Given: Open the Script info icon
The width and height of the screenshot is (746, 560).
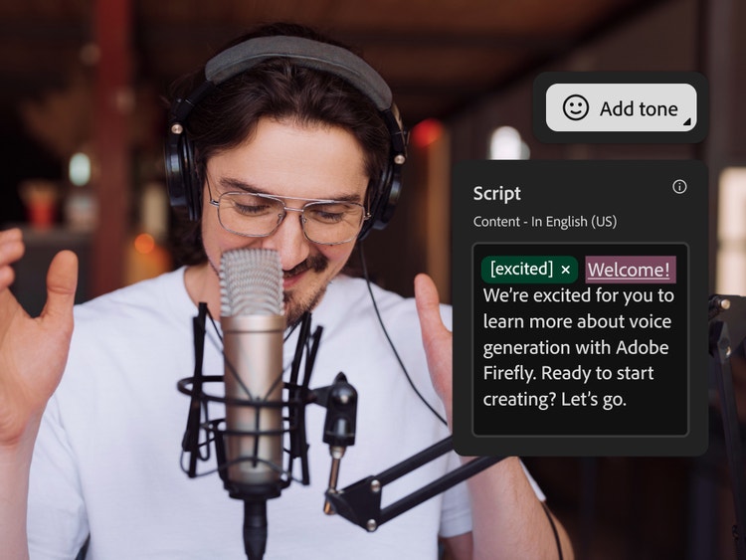Looking at the screenshot, I should click(679, 187).
